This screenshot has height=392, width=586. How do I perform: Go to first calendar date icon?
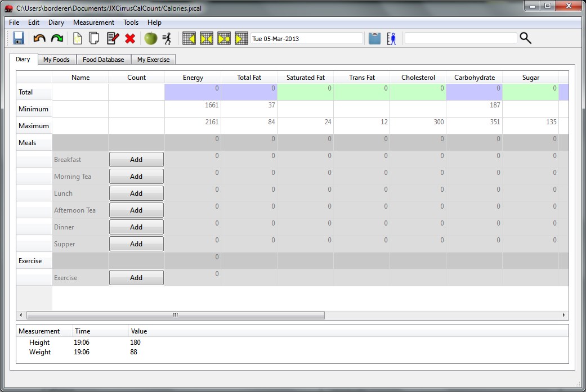(x=190, y=38)
